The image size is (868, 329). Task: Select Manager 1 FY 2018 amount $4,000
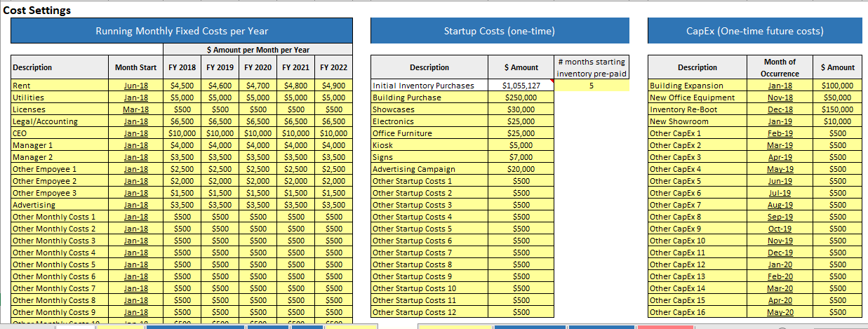coord(182,145)
